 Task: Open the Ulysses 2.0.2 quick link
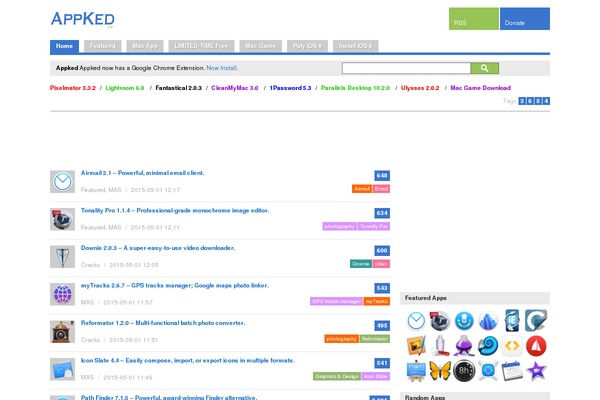[x=420, y=88]
